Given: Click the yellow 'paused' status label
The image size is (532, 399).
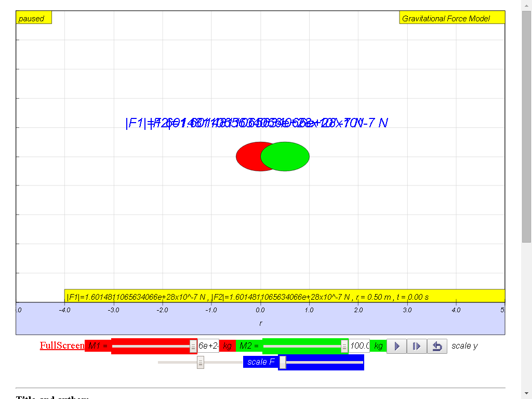Looking at the screenshot, I should (34, 18).
